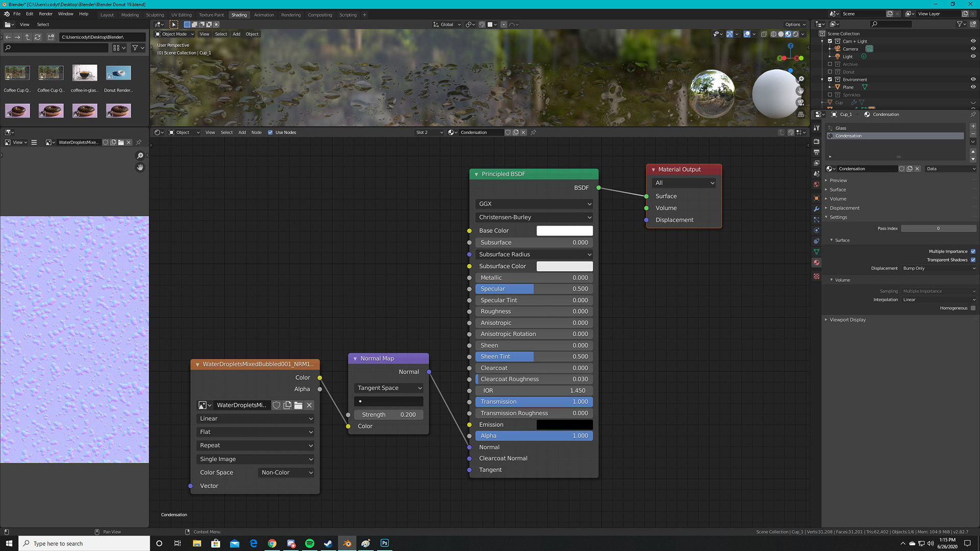Open the Render Properties panel icon
The height and width of the screenshot is (551, 980).
click(x=816, y=141)
